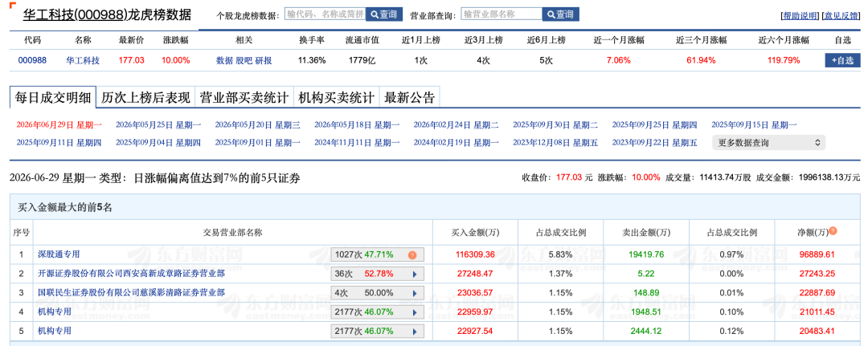Click buy amount 22927.54 cell
Viewport: 868px width, 346px height.
476,332
